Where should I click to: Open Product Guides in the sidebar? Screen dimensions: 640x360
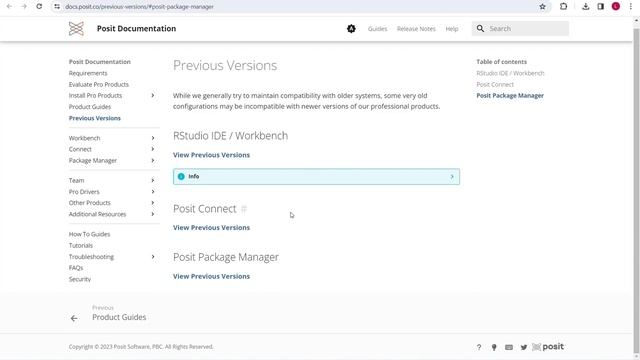[89, 107]
